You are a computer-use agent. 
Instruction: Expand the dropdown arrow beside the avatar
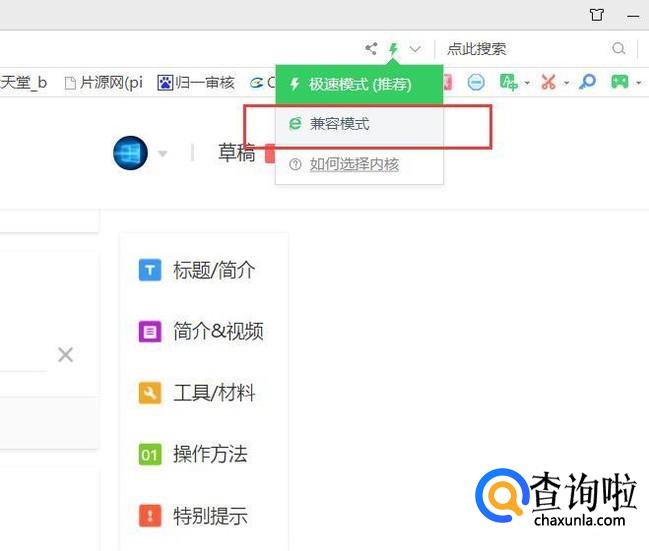tap(163, 154)
